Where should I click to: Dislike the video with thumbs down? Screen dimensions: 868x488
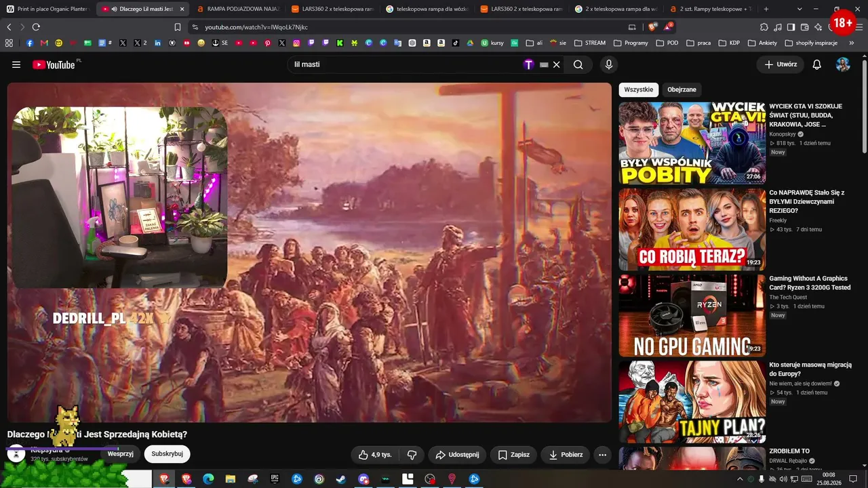point(412,454)
